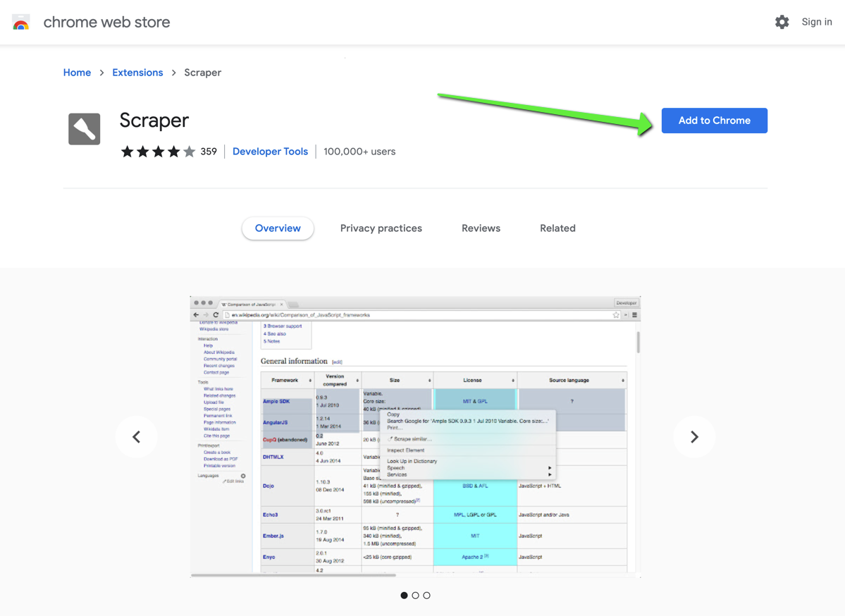Image resolution: width=845 pixels, height=616 pixels.
Task: Click the Scraper screenshot preview image
Action: [x=416, y=437]
